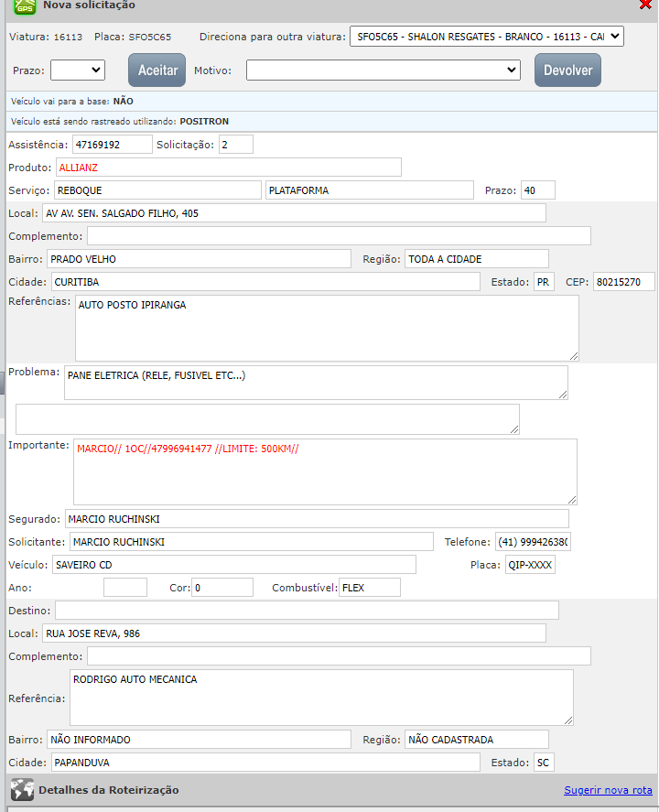659x812 pixels.
Task: Click the Referências text area with AUTO POSTO IPIRANGA
Action: 326,328
